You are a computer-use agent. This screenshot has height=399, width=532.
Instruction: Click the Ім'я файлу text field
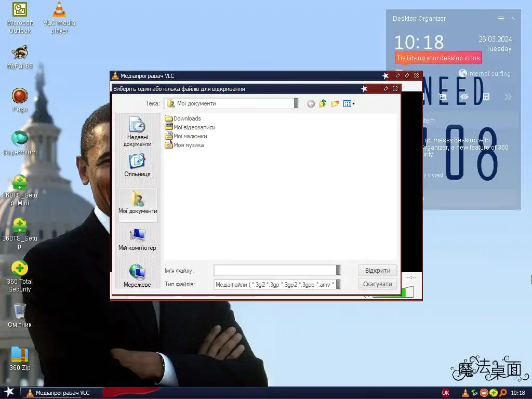(275, 270)
